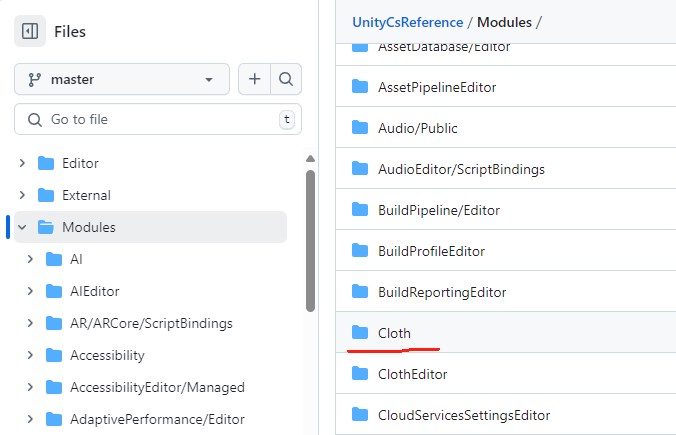Open the Cloth folder
Screen dimensions: 676x435
click(x=394, y=333)
